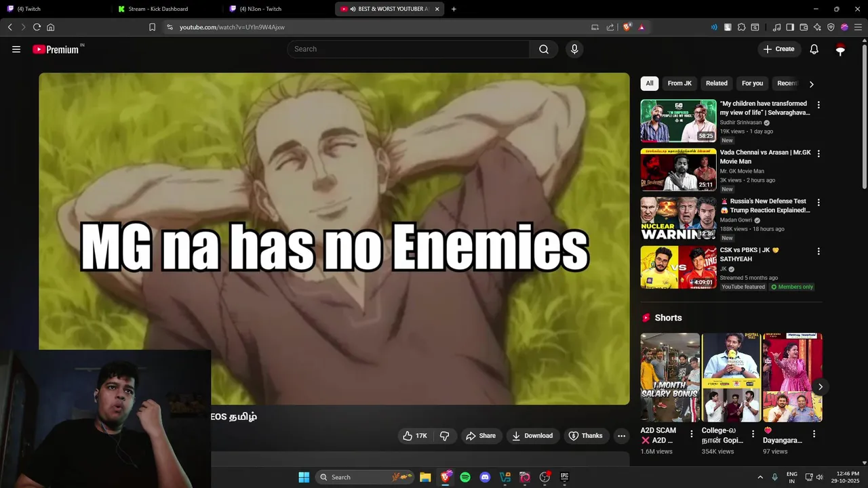
Task: Click the page vertical scrollbar
Action: 864,115
